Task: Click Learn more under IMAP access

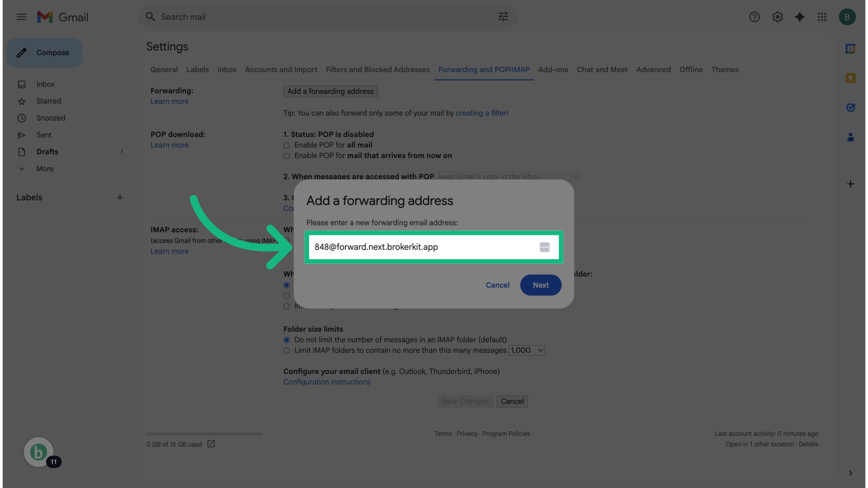Action: pyautogui.click(x=170, y=251)
